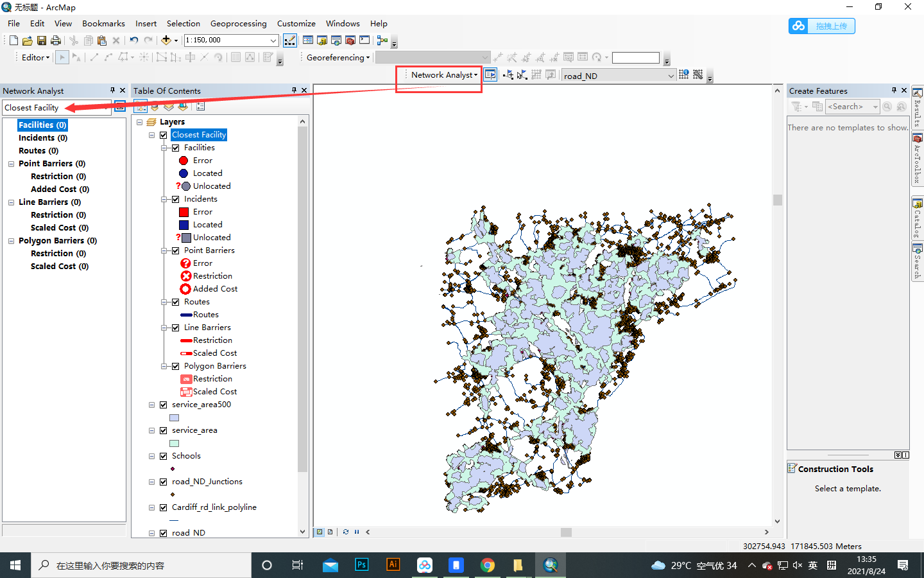Select the Save icon on standard toolbar
This screenshot has width=924, height=578.
coord(41,40)
